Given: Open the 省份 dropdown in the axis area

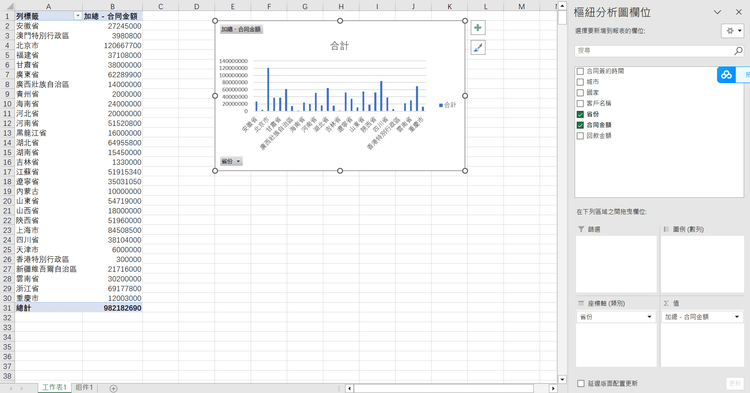Looking at the screenshot, I should 649,317.
